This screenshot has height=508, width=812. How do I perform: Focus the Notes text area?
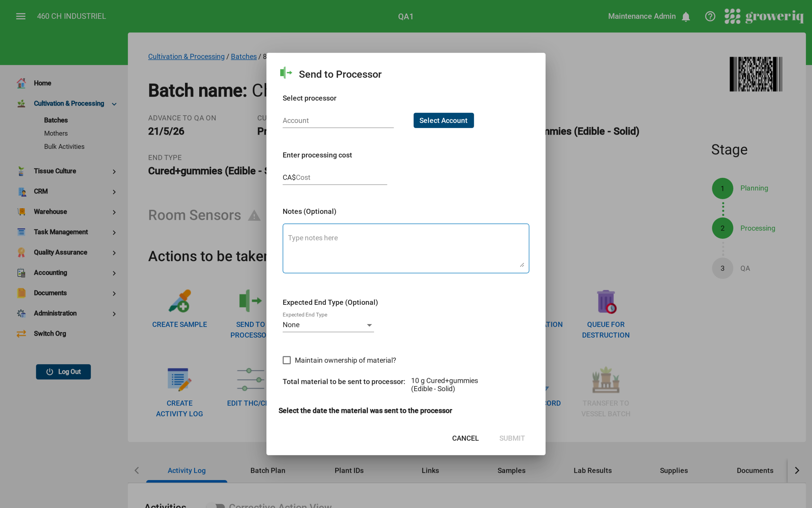(406, 248)
